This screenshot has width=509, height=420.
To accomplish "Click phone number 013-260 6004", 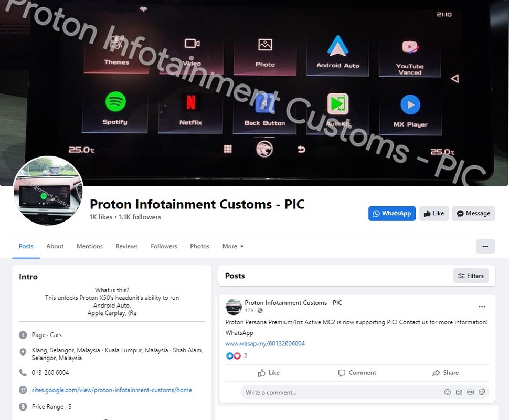I will point(50,373).
